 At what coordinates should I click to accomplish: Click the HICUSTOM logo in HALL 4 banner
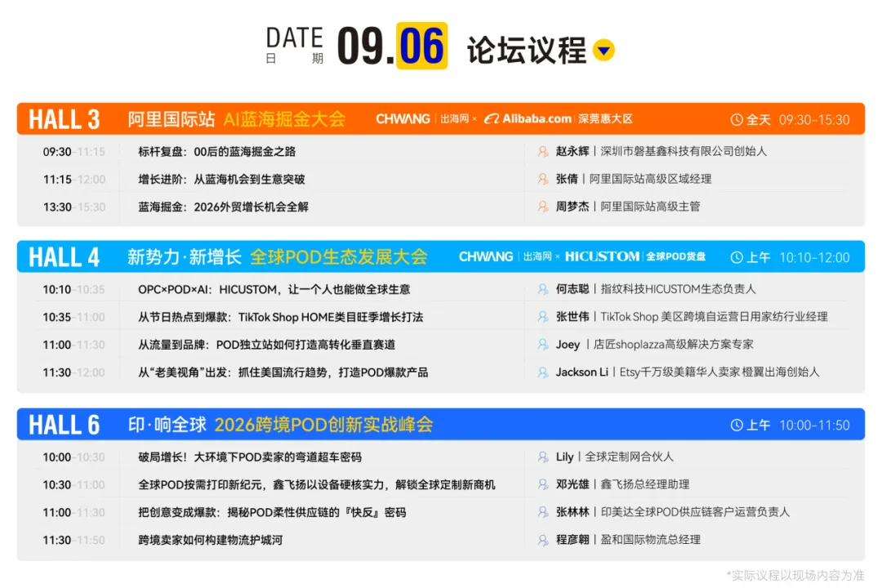[603, 256]
